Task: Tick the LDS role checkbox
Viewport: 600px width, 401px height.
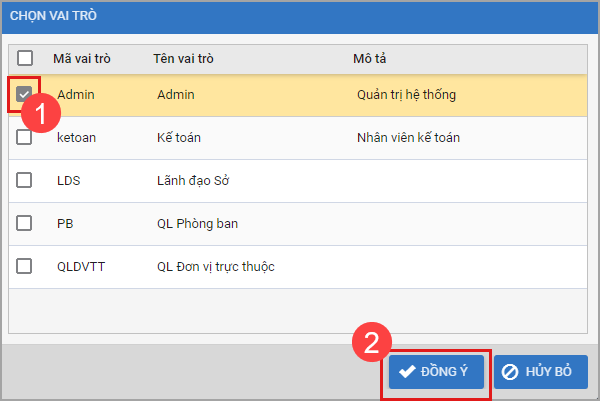Action: [25, 180]
